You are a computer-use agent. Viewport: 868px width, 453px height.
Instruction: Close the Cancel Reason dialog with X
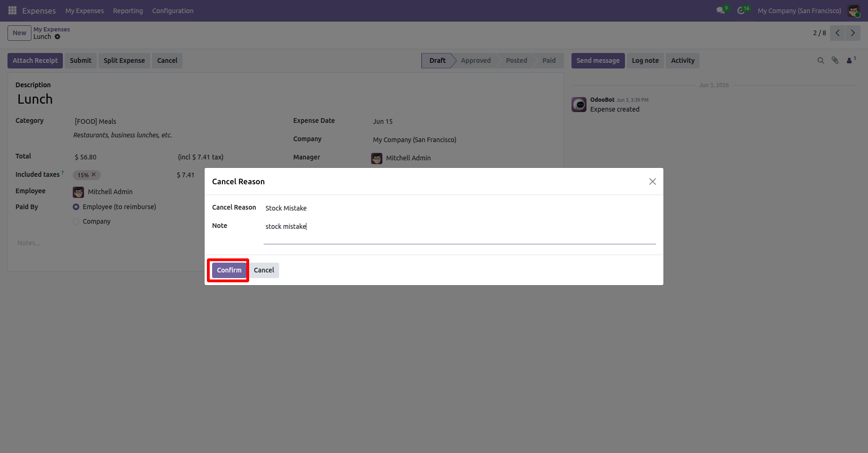[x=652, y=181]
